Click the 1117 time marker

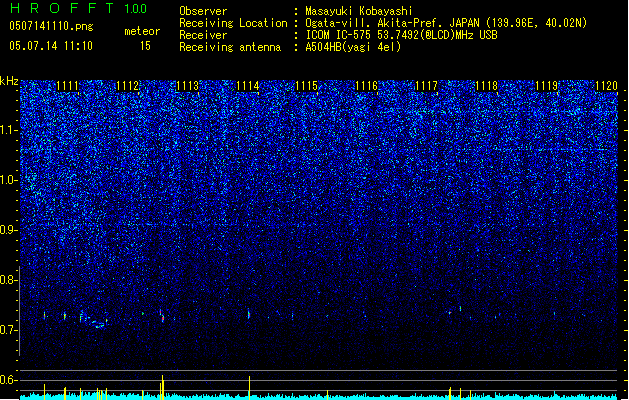click(x=426, y=86)
